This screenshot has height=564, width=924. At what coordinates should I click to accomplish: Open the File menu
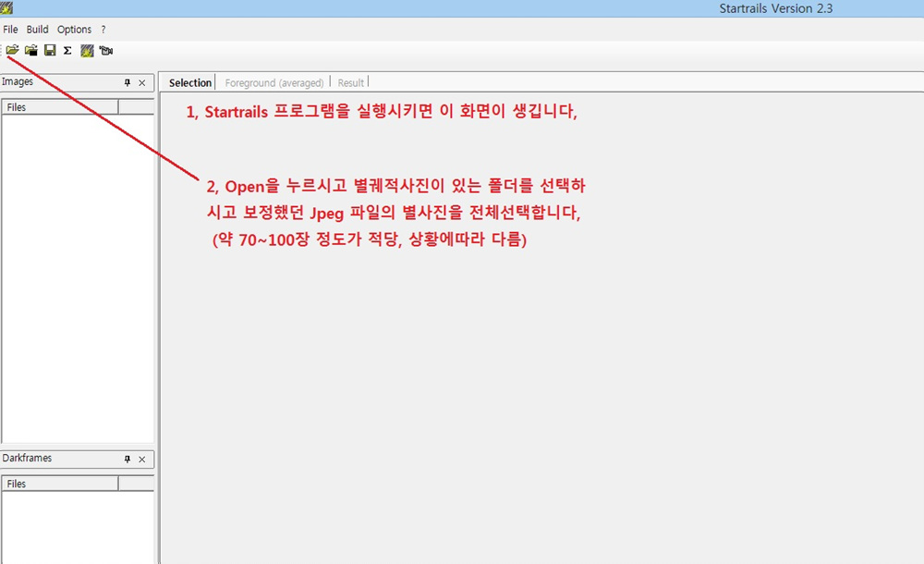tap(11, 30)
